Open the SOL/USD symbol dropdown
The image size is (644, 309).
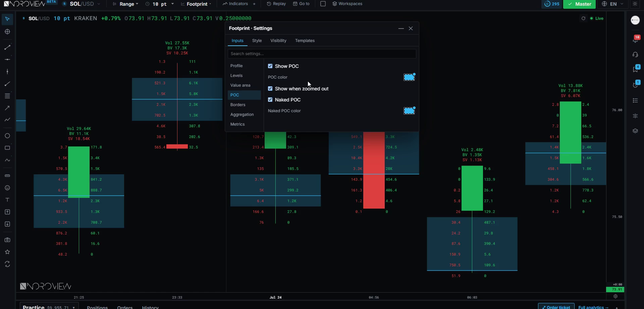(x=82, y=4)
